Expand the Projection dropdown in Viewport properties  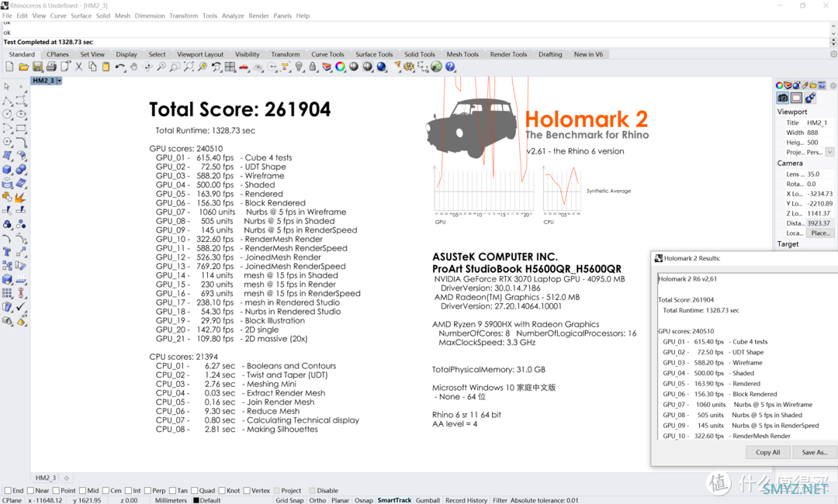[829, 152]
